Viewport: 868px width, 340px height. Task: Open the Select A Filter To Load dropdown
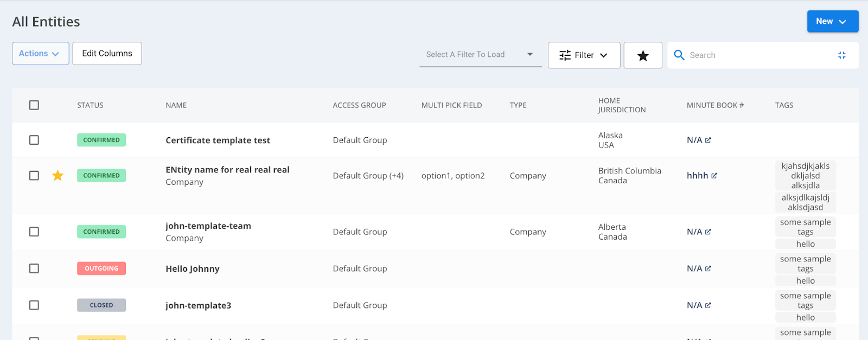point(480,55)
